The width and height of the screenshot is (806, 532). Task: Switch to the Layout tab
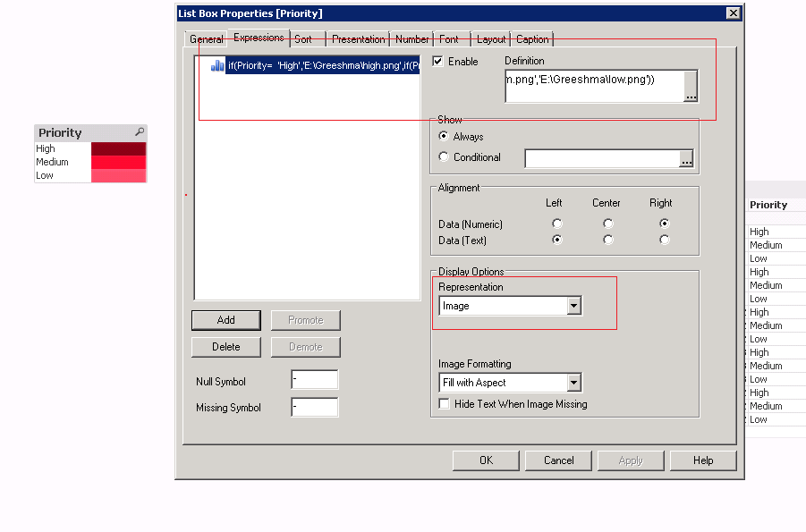coord(491,39)
